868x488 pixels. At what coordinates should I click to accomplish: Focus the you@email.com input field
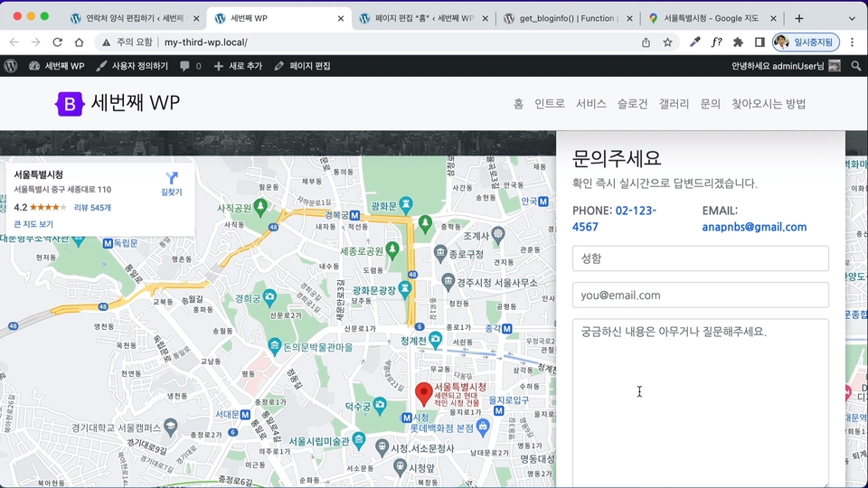tap(700, 295)
